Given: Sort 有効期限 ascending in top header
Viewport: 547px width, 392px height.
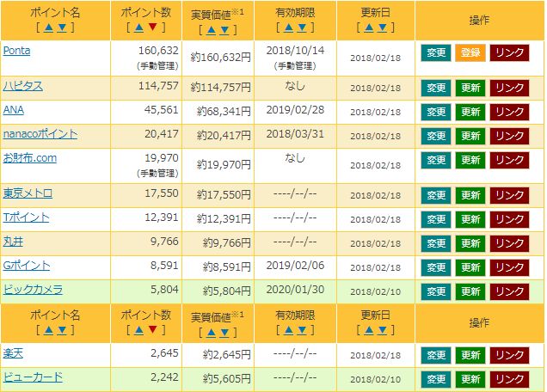Looking at the screenshot, I should pos(288,28).
